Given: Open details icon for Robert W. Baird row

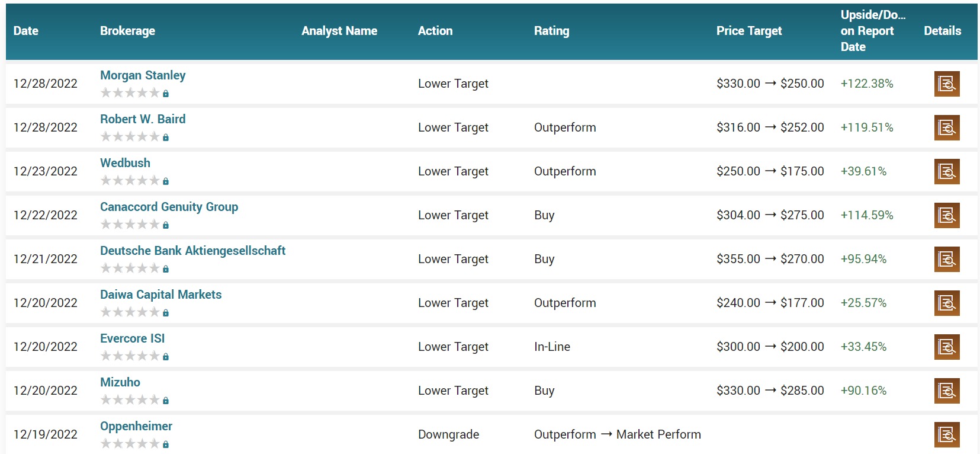Looking at the screenshot, I should (x=946, y=128).
